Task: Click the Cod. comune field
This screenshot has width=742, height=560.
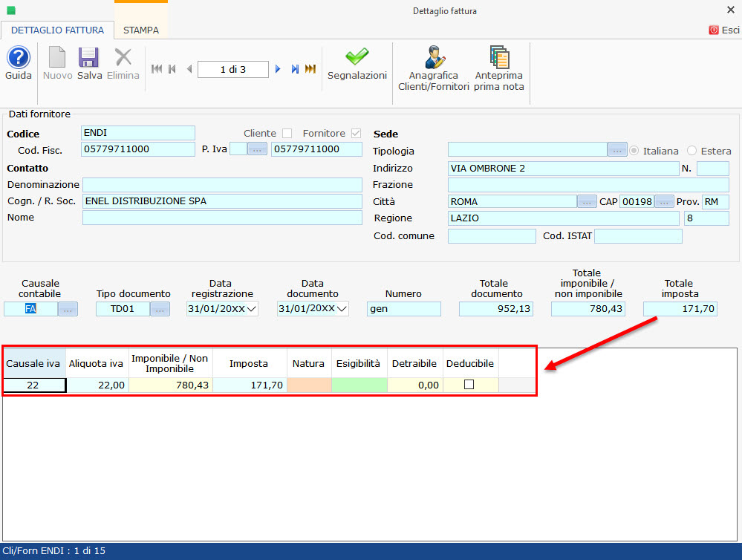Action: tap(492, 235)
